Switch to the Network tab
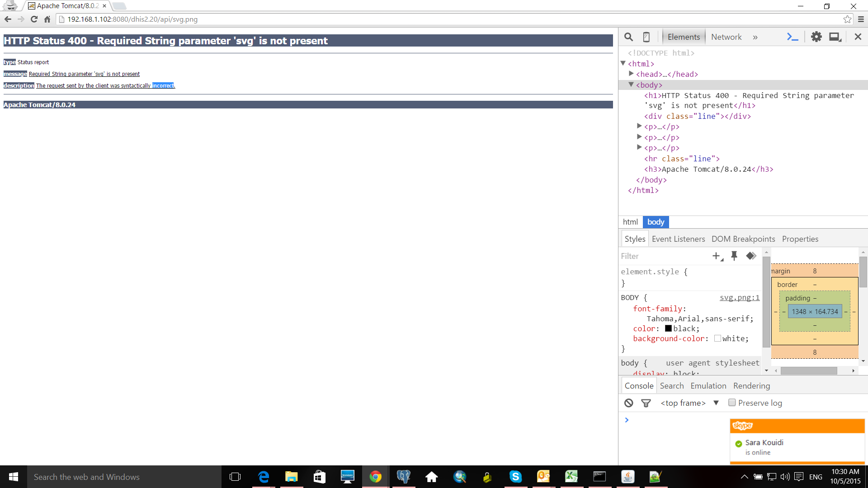This screenshot has height=488, width=868. (726, 37)
